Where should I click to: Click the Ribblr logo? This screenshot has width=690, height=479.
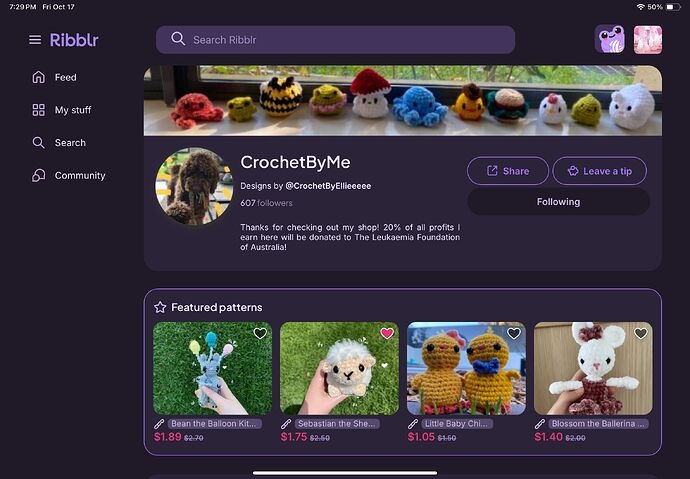coord(74,40)
